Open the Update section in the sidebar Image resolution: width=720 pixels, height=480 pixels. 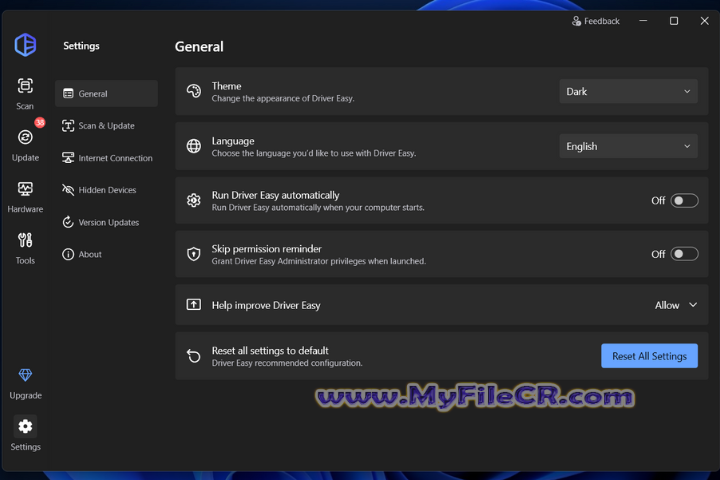(x=25, y=146)
